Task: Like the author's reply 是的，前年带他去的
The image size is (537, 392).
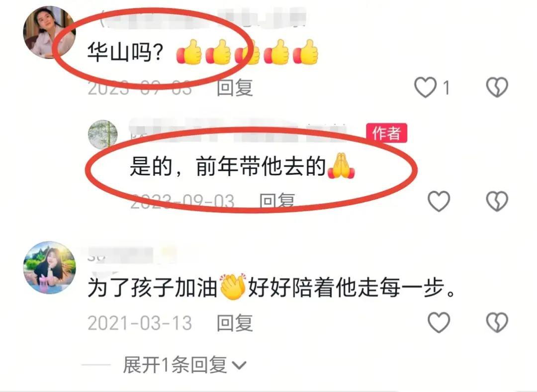Action: pos(439,201)
